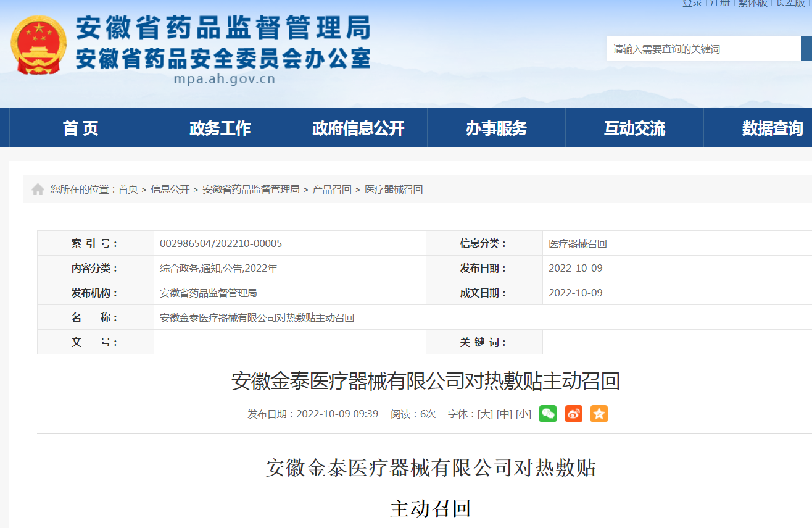Click 登录 link at top

pyautogui.click(x=692, y=3)
